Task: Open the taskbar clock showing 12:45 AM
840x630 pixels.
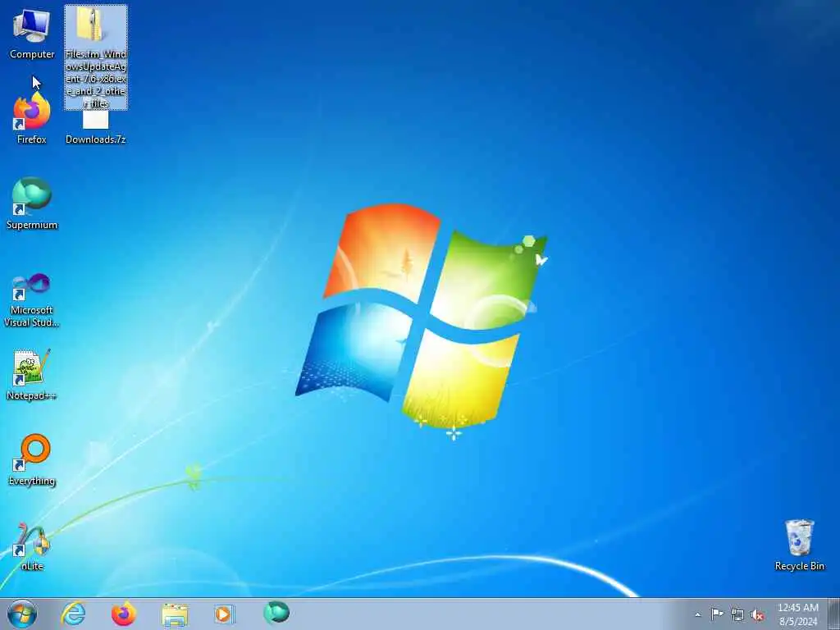Action: [798, 614]
